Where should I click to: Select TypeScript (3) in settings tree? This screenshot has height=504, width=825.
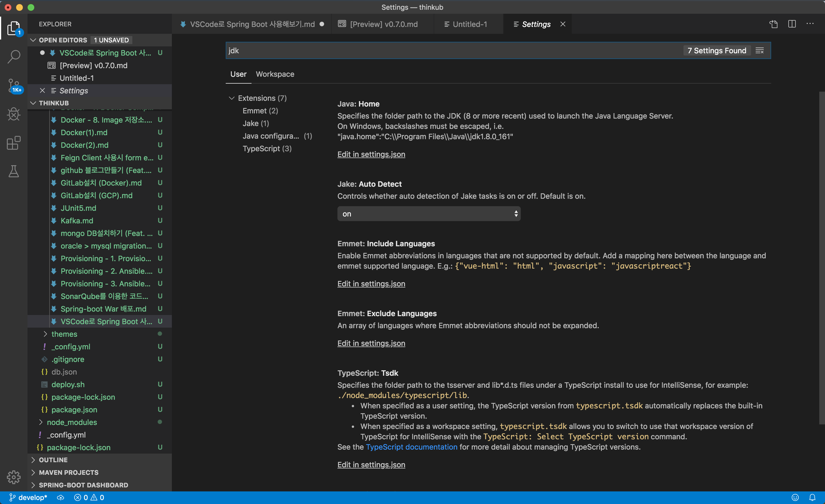(267, 149)
